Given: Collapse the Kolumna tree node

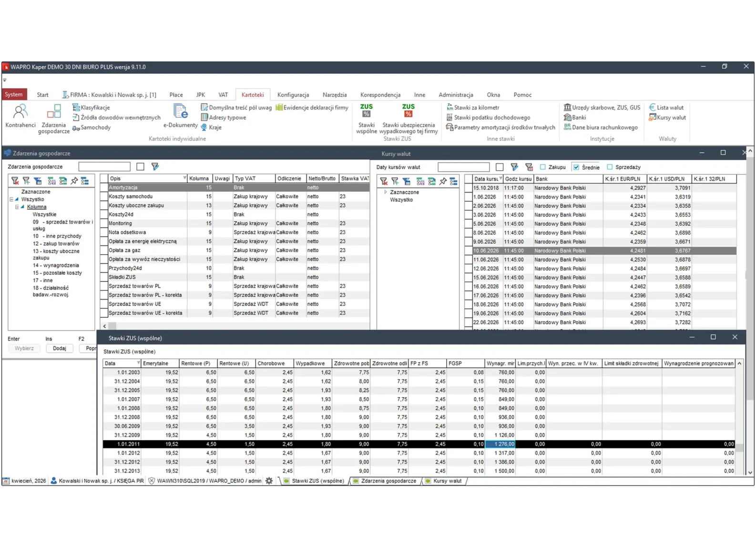Looking at the screenshot, I should pos(17,207).
